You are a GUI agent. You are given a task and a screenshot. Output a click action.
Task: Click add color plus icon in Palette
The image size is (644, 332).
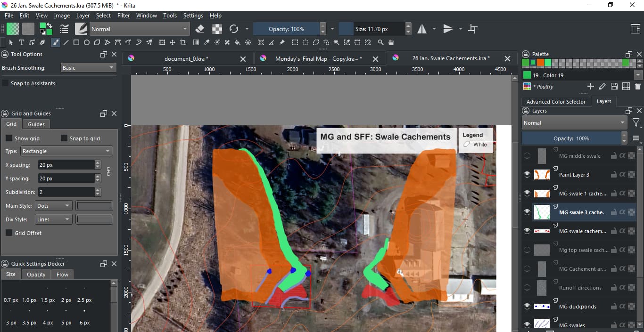point(590,86)
